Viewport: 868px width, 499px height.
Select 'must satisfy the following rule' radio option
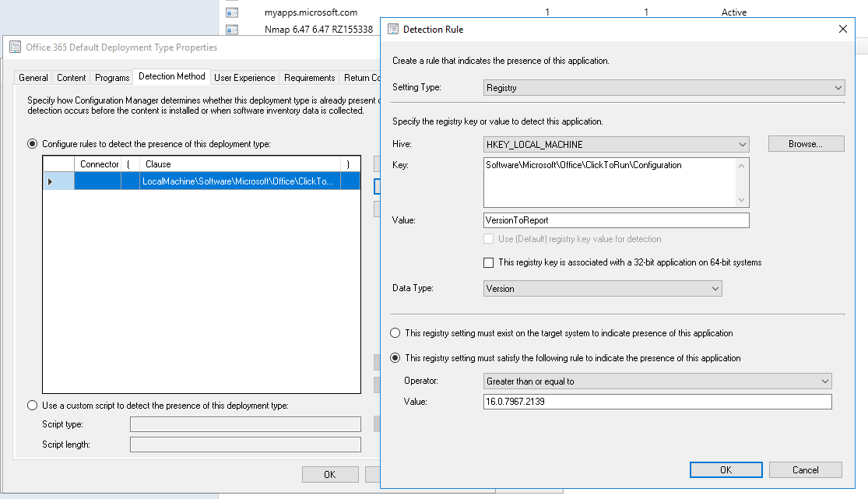[x=395, y=358]
